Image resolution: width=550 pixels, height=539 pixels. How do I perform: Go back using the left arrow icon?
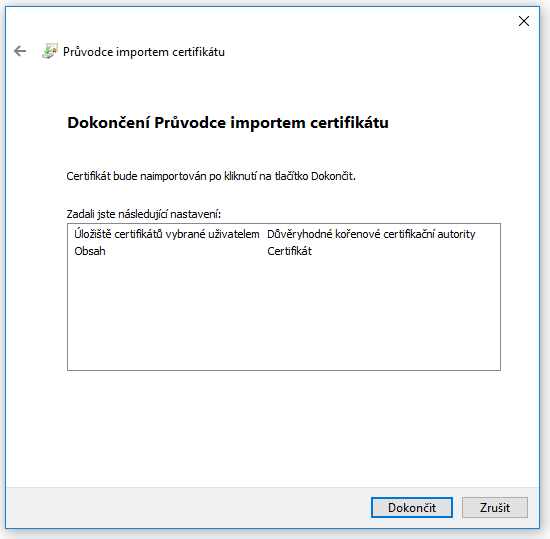pyautogui.click(x=20, y=51)
